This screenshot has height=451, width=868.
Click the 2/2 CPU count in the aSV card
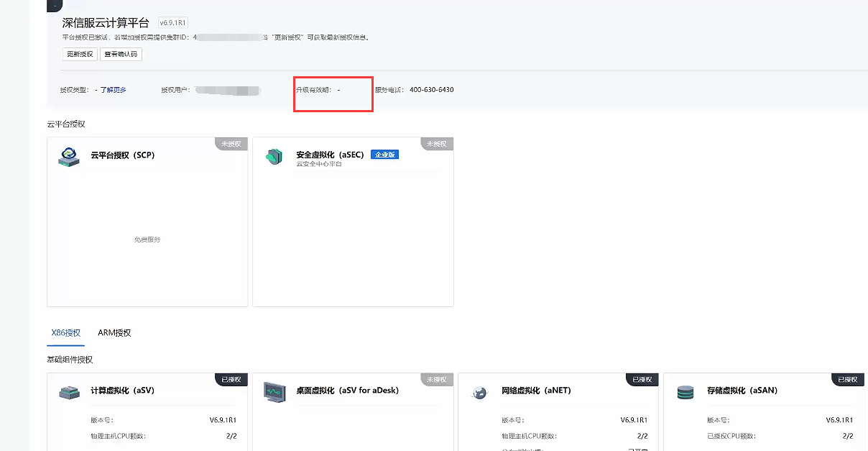231,436
